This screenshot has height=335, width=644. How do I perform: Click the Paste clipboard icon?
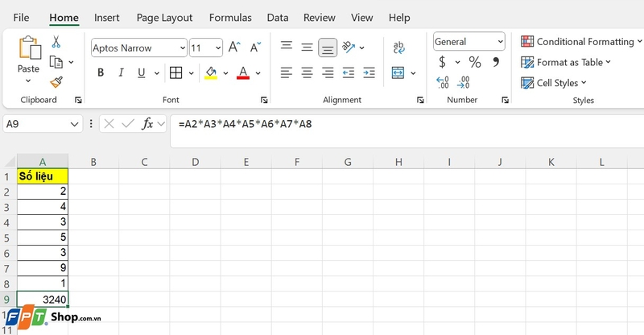coord(30,48)
